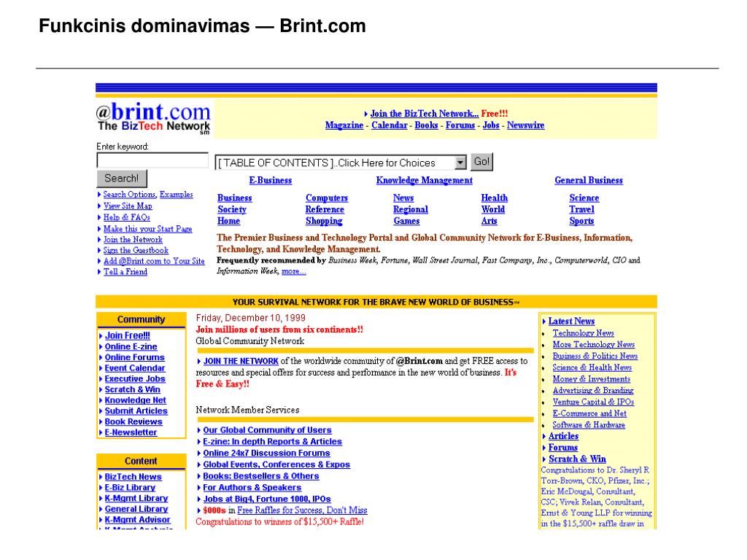Image resolution: width=747 pixels, height=560 pixels.
Task: Open Join the BizTech Network link
Action: [x=424, y=114]
